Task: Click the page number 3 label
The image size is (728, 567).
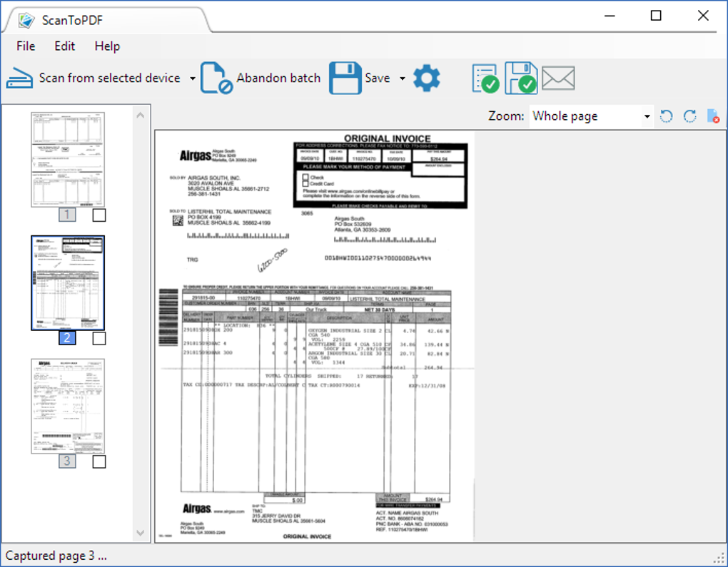Action: point(67,461)
